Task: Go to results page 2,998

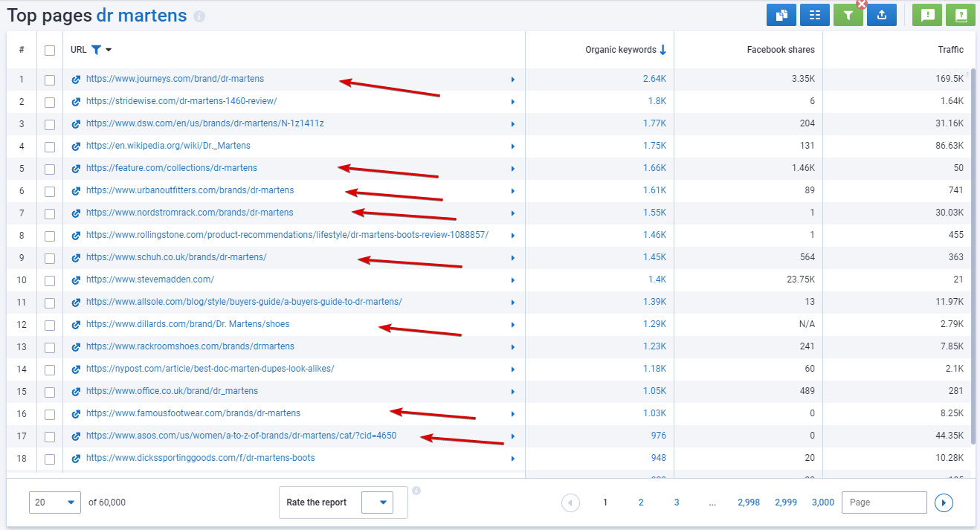Action: (749, 502)
